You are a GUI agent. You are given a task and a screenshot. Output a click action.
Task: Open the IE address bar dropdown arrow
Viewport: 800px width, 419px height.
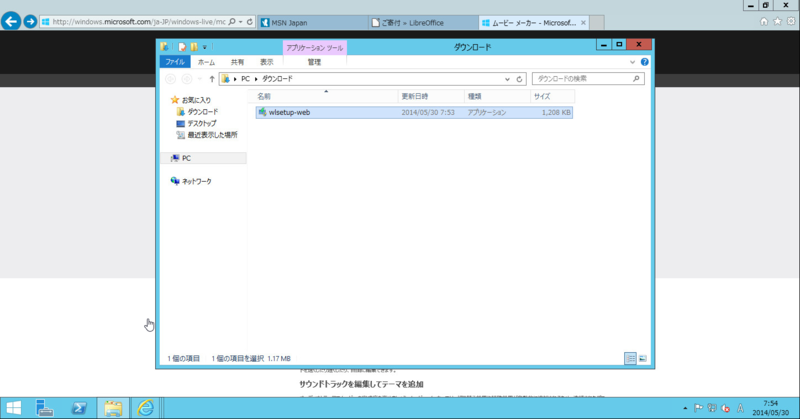[241, 22]
